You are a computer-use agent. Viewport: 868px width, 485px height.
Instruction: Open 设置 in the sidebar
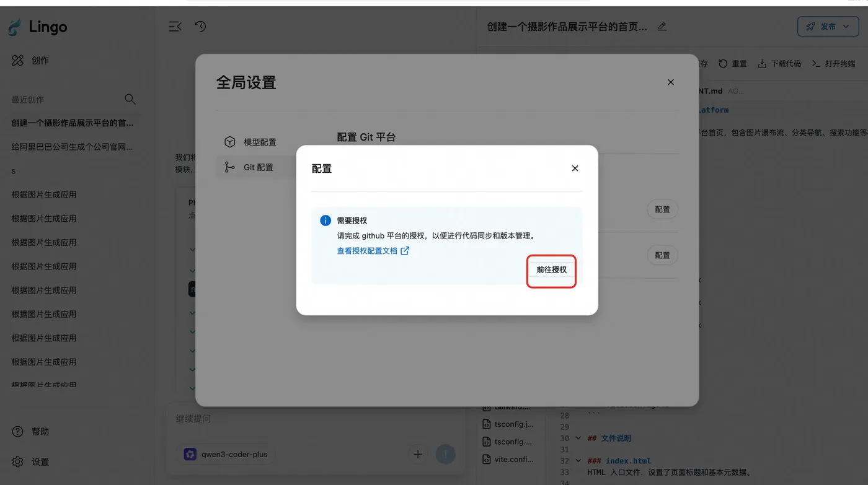pyautogui.click(x=31, y=462)
